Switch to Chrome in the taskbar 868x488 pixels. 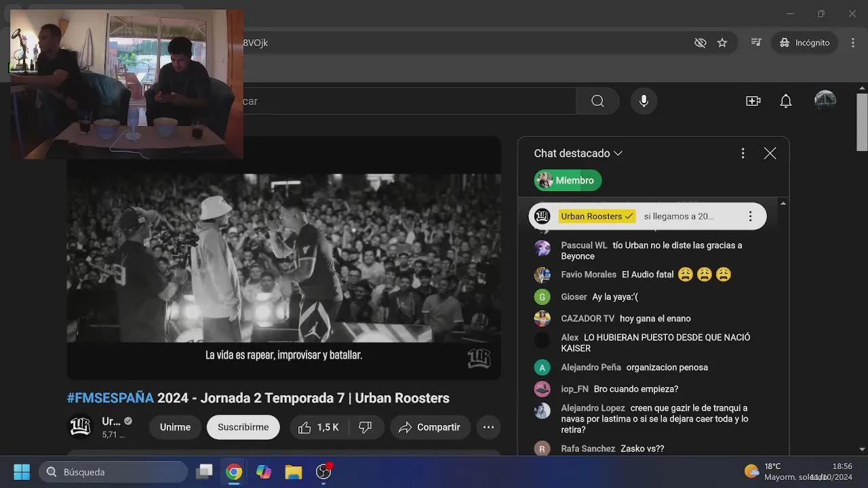234,472
